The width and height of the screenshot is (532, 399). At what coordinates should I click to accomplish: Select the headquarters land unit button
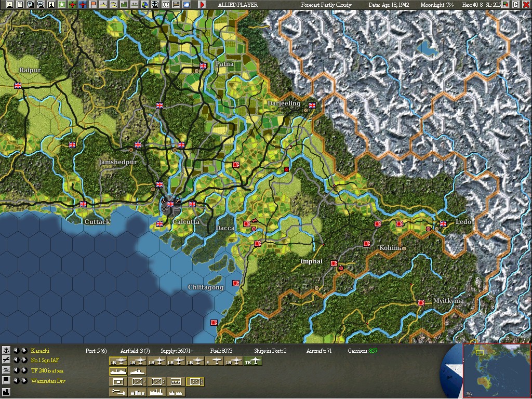(x=118, y=382)
